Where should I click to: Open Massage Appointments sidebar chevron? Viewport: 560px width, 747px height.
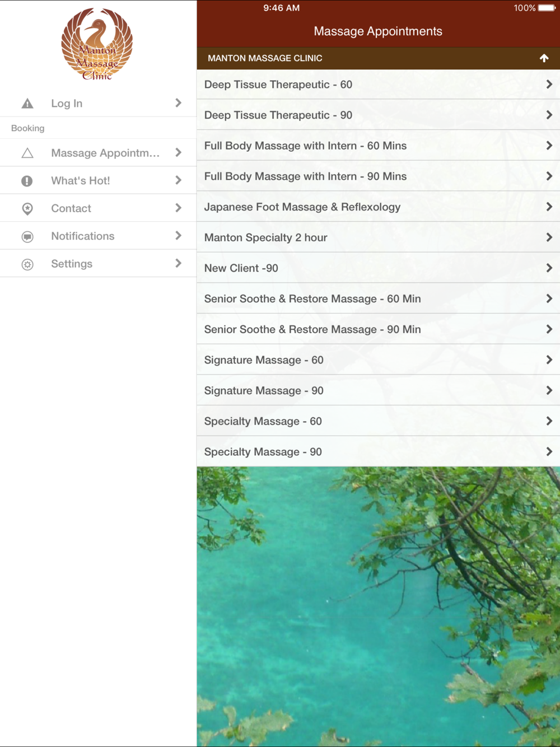click(x=178, y=152)
